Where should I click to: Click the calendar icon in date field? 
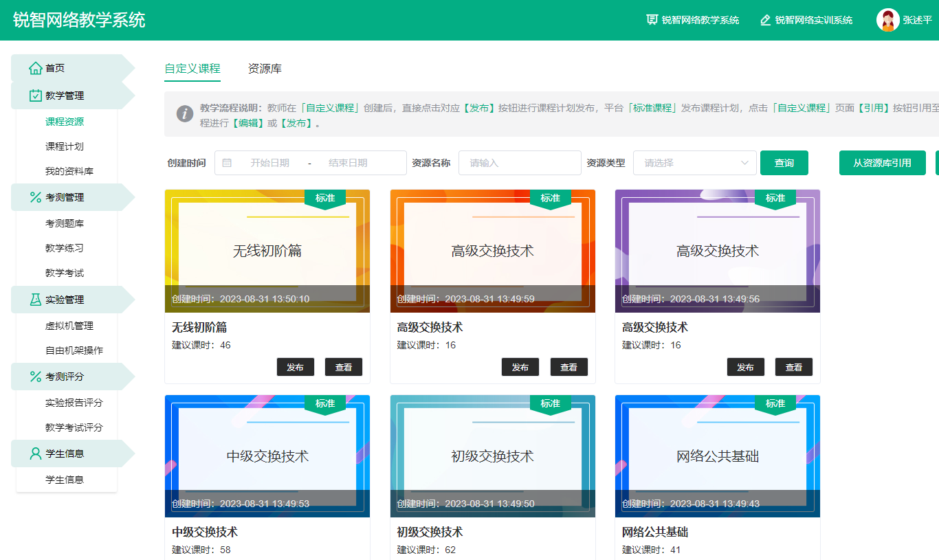[227, 163]
